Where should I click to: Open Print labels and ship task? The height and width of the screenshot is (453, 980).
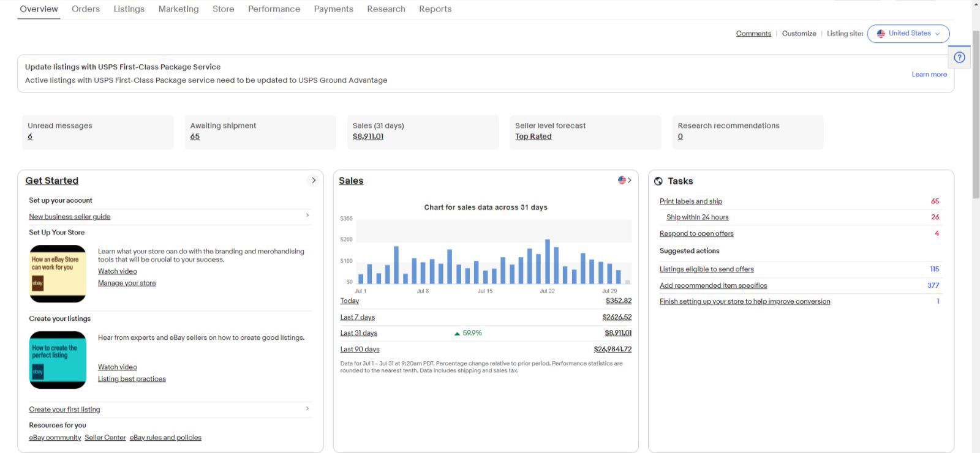click(x=691, y=201)
